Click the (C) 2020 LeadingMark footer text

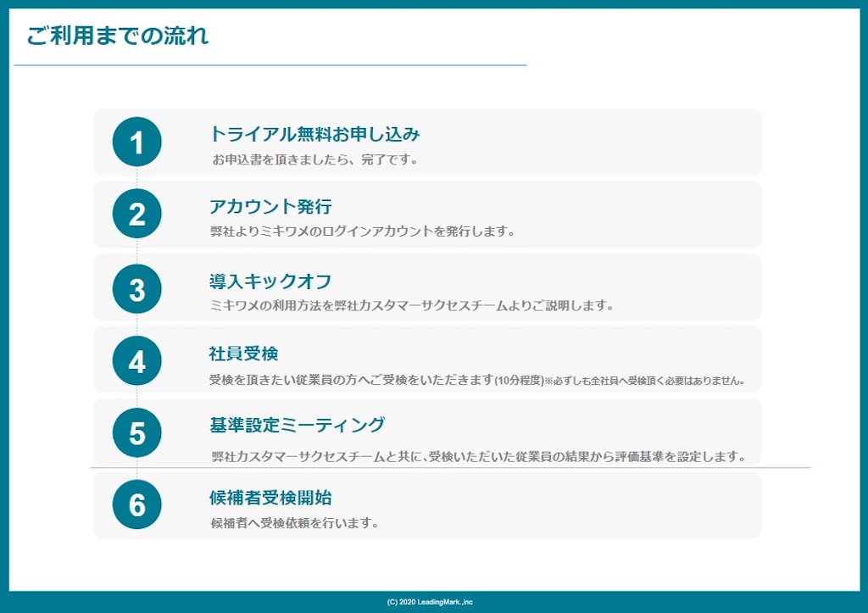coord(430,602)
